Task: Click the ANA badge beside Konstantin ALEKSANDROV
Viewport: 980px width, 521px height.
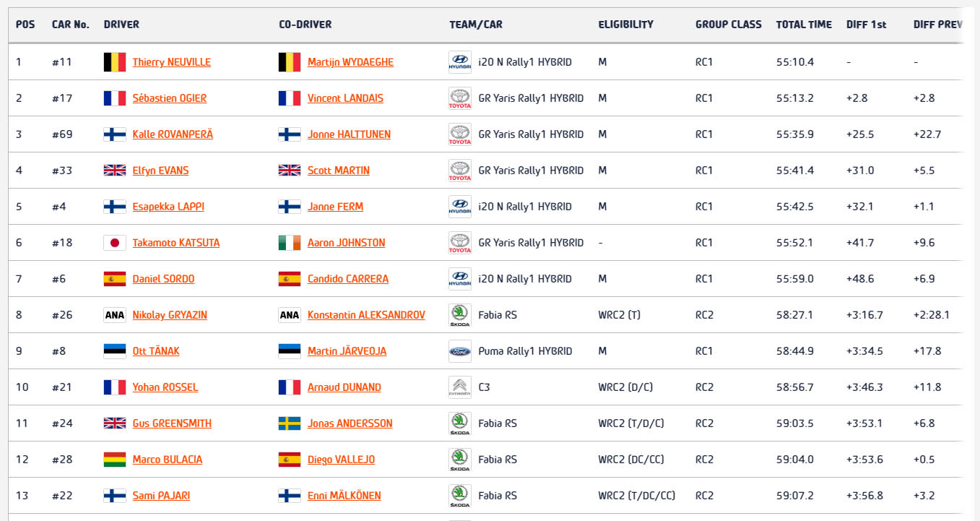Action: pos(290,315)
